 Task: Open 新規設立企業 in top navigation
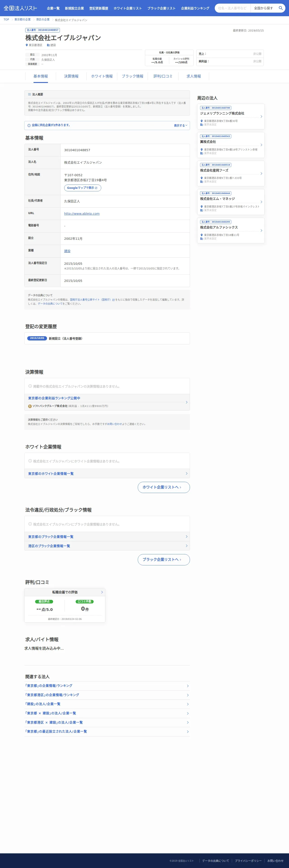[74, 8]
